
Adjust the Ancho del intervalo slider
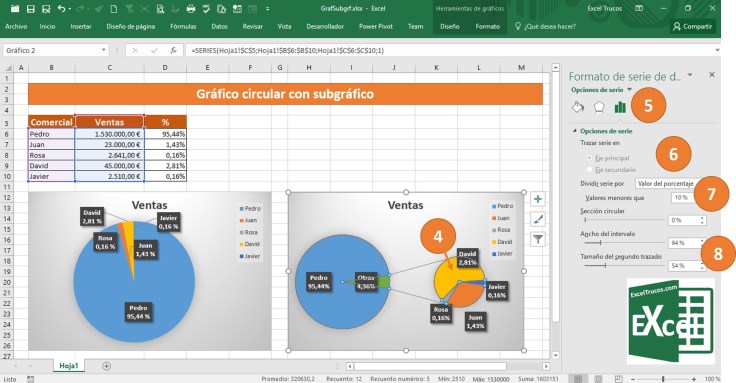(623, 243)
